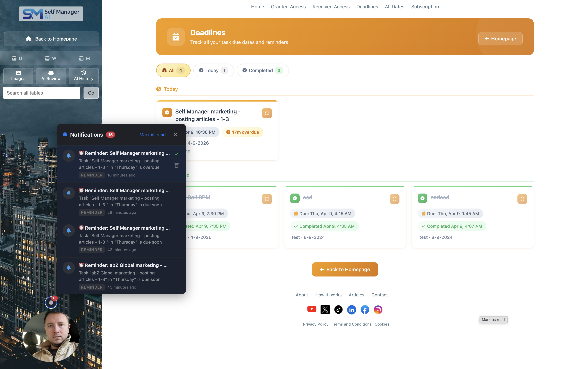The height and width of the screenshot is (369, 588).
Task: Open the Self Manager reminder from 43 minutes ago
Action: (122, 239)
